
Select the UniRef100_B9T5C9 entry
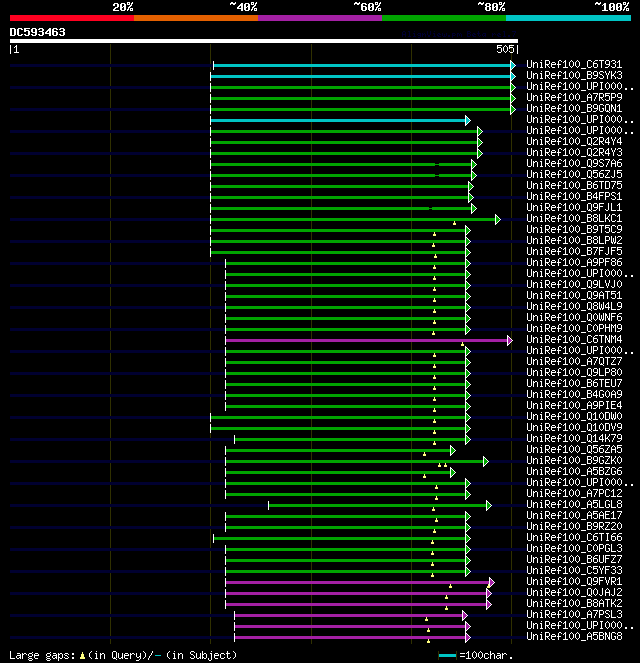click(x=574, y=229)
